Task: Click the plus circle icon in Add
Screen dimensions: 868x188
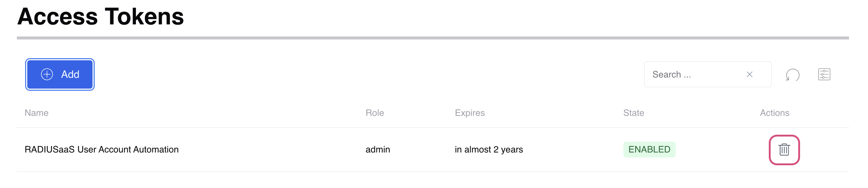Action: [47, 74]
